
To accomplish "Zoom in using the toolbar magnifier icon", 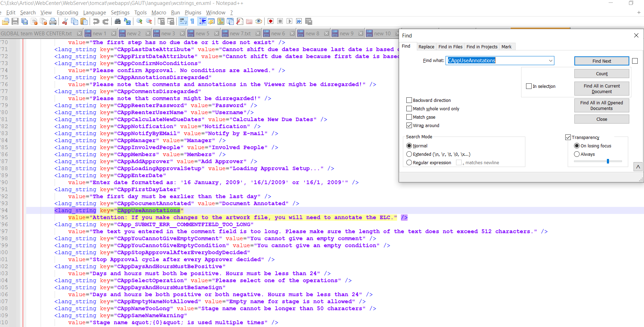I will coord(139,21).
